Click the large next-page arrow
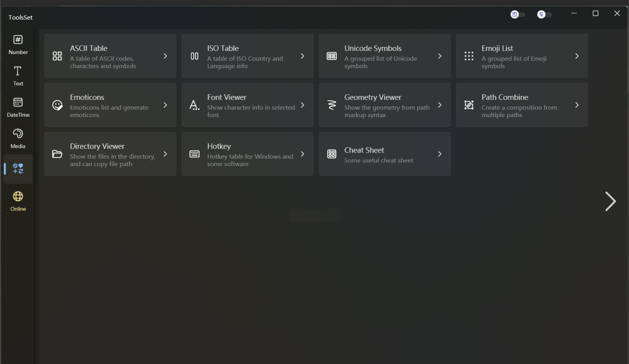 point(610,201)
